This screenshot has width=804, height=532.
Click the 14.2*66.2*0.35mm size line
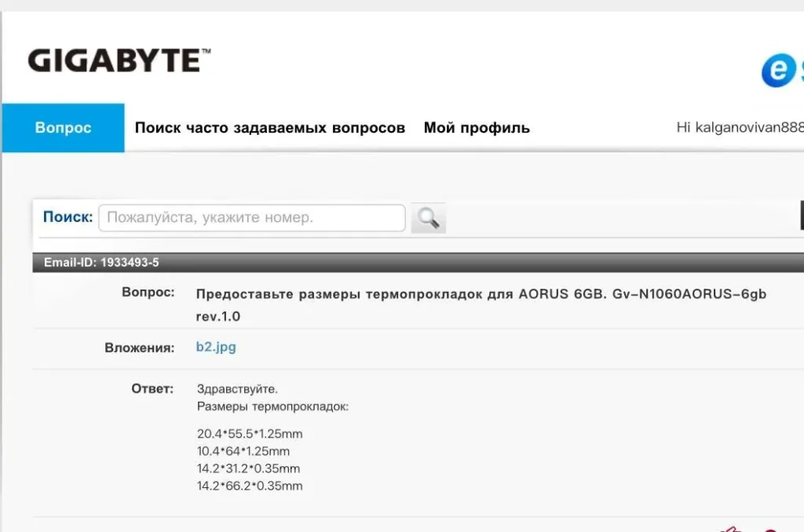(250, 486)
